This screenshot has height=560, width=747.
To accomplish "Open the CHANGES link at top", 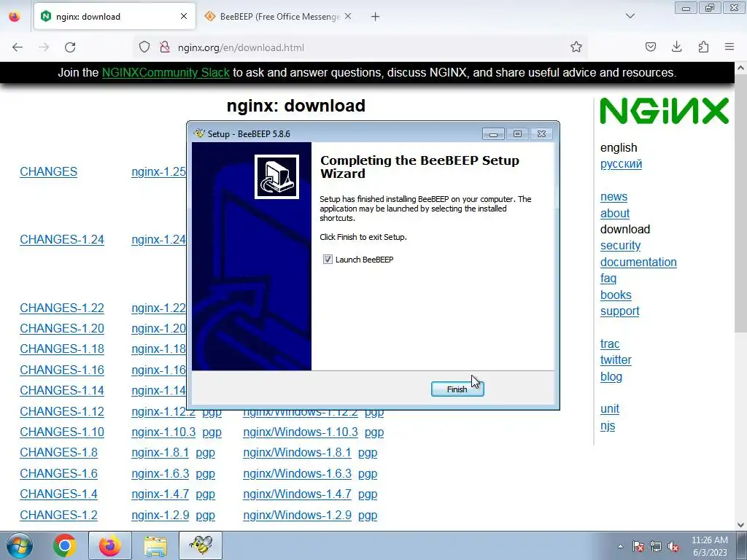I will 49,172.
